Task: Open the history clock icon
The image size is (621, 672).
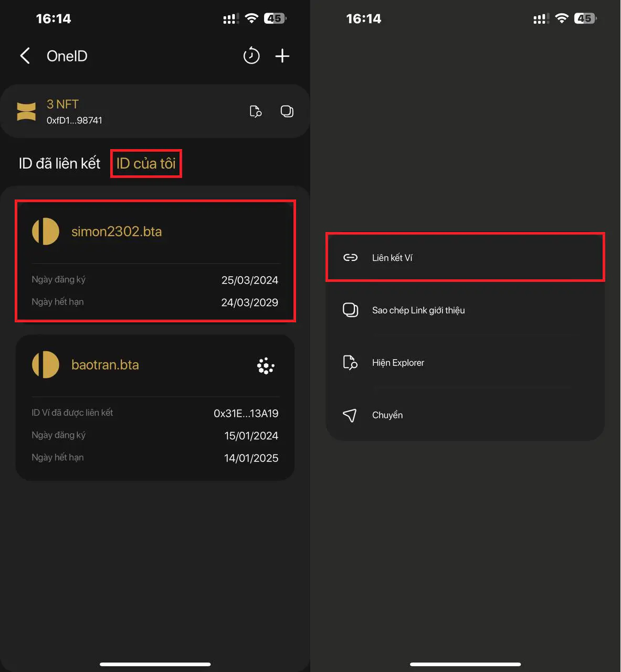Action: tap(251, 56)
